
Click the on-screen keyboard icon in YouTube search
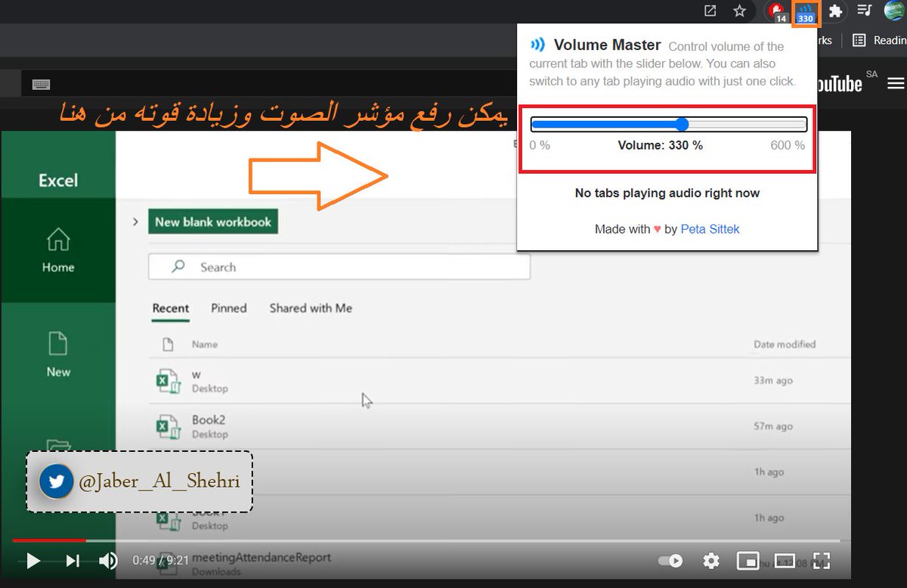click(41, 85)
